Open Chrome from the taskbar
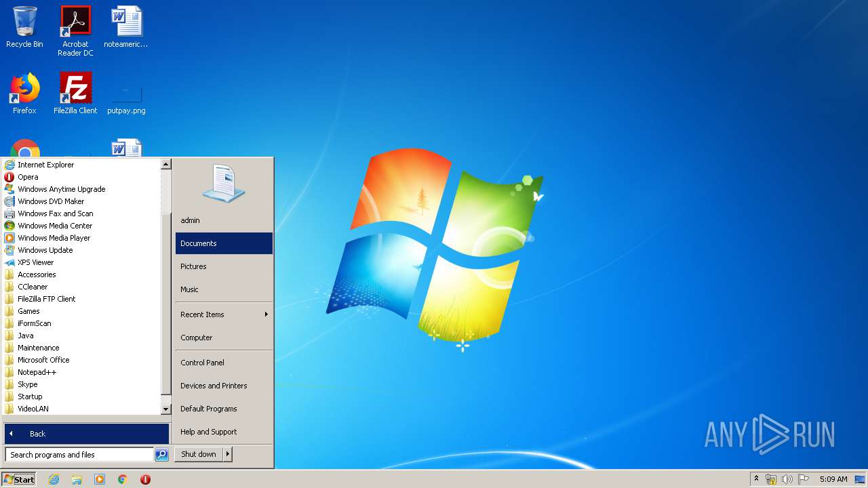The height and width of the screenshot is (488, 868). pyautogui.click(x=123, y=479)
